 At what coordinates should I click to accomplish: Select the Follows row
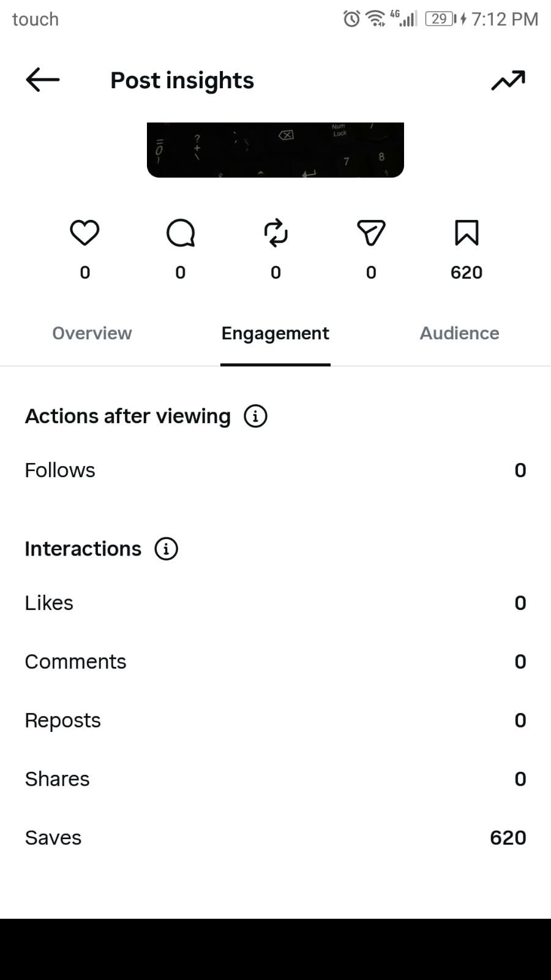coord(275,470)
